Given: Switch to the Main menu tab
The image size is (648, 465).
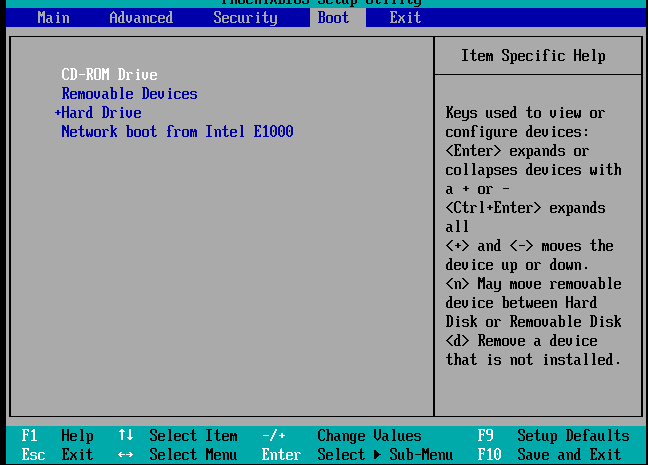Looking at the screenshot, I should (x=53, y=18).
